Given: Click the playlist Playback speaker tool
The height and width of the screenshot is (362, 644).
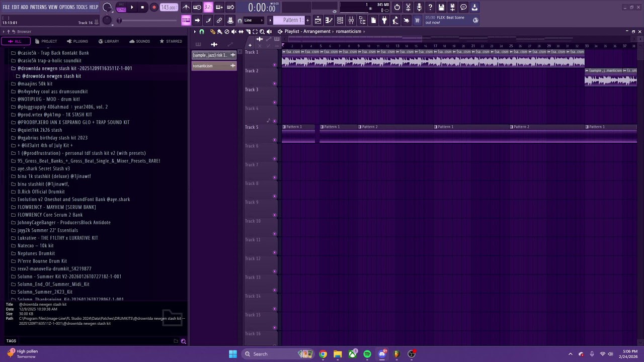Looking at the screenshot, I should pyautogui.click(x=269, y=32).
